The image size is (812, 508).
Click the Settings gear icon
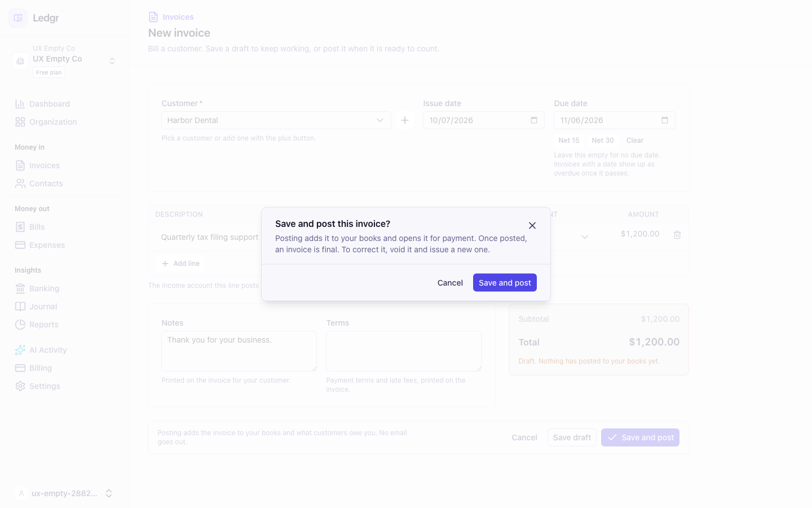[20, 386]
